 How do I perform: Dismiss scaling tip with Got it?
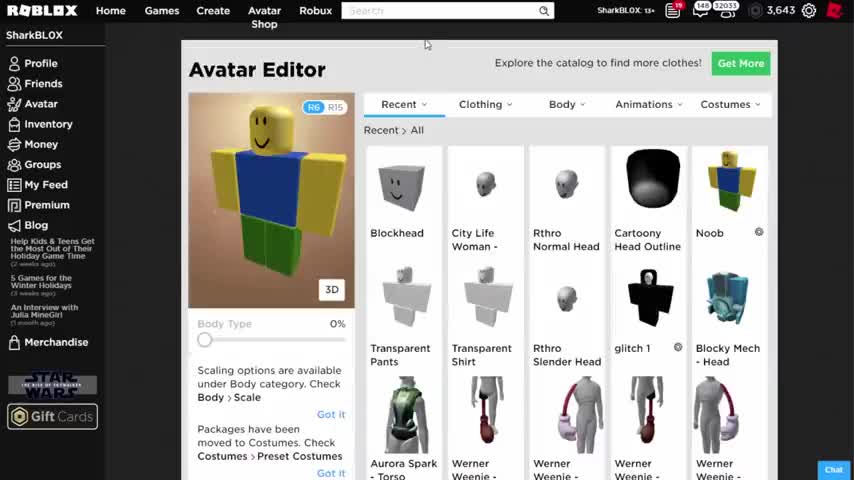click(x=331, y=415)
